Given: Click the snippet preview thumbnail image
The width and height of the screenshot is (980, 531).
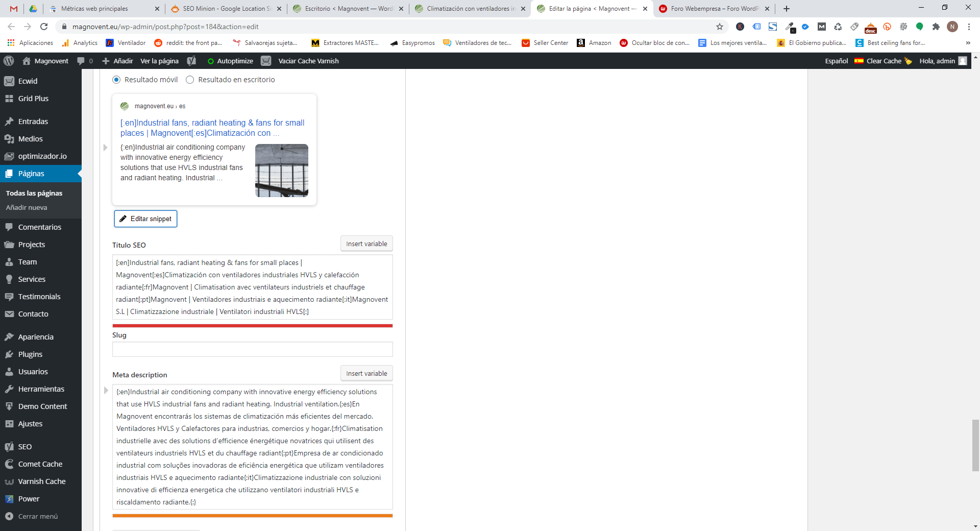Looking at the screenshot, I should coord(282,171).
